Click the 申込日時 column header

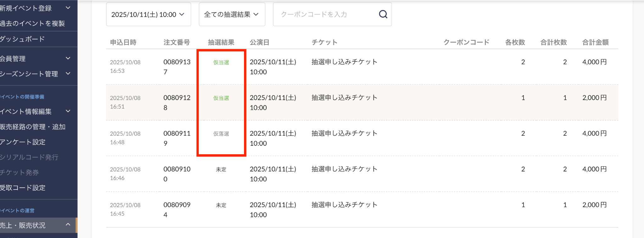(x=123, y=42)
